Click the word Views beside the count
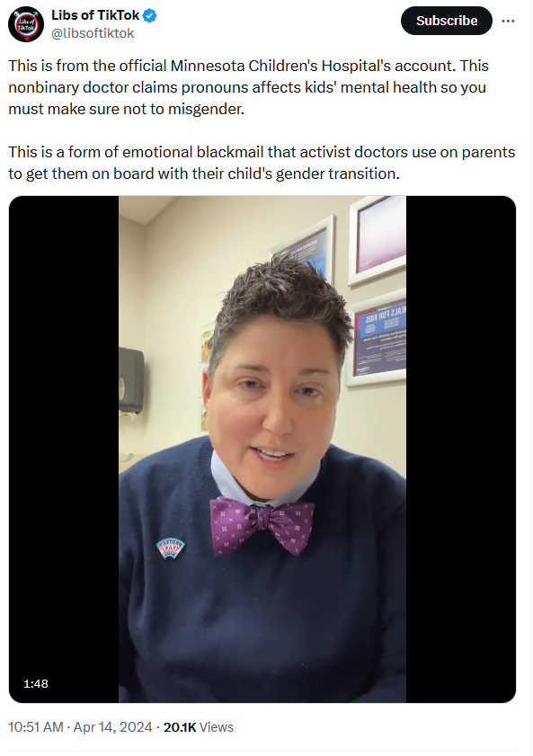This screenshot has height=756, width=533. [217, 727]
